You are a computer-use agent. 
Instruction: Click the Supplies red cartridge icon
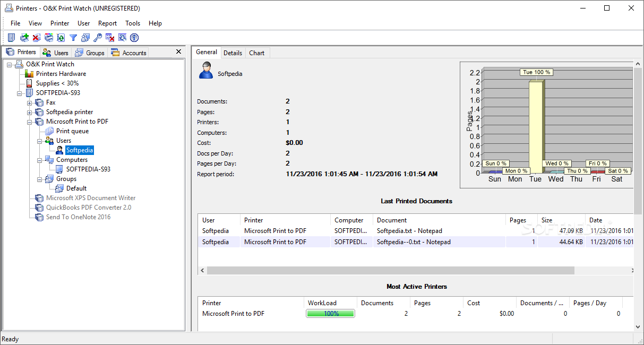[29, 83]
